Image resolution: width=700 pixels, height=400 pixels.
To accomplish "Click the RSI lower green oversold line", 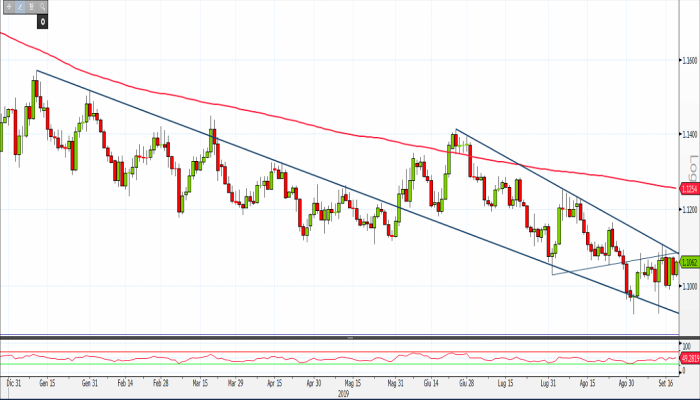I will tap(339, 364).
